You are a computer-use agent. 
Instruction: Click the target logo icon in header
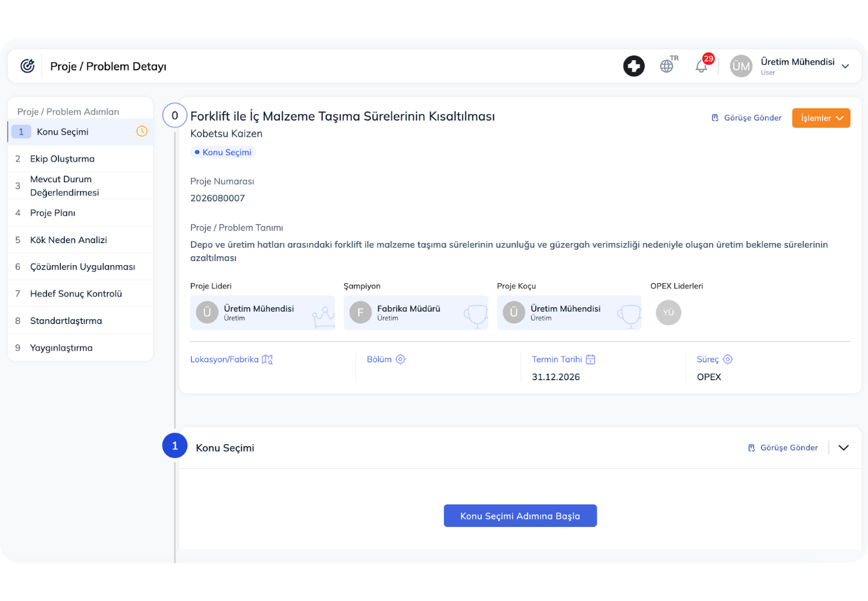[27, 66]
